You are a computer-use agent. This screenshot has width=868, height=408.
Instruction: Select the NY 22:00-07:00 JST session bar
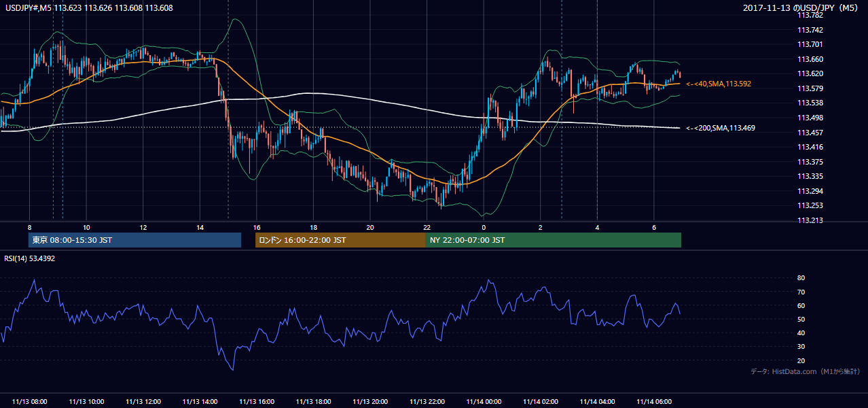pyautogui.click(x=554, y=240)
